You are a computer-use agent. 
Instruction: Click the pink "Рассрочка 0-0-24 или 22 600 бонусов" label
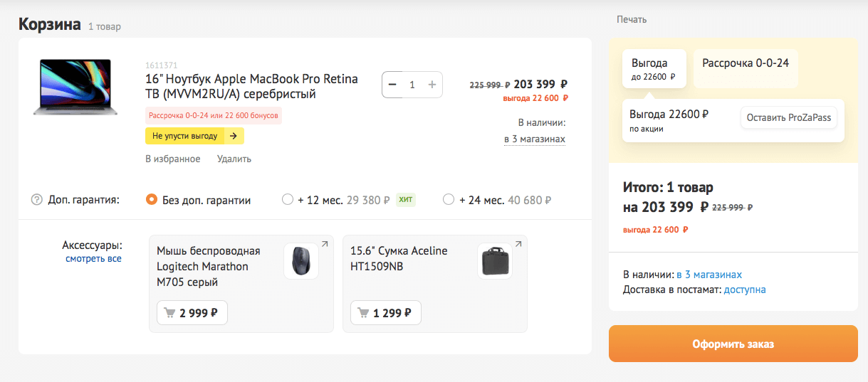click(x=214, y=115)
